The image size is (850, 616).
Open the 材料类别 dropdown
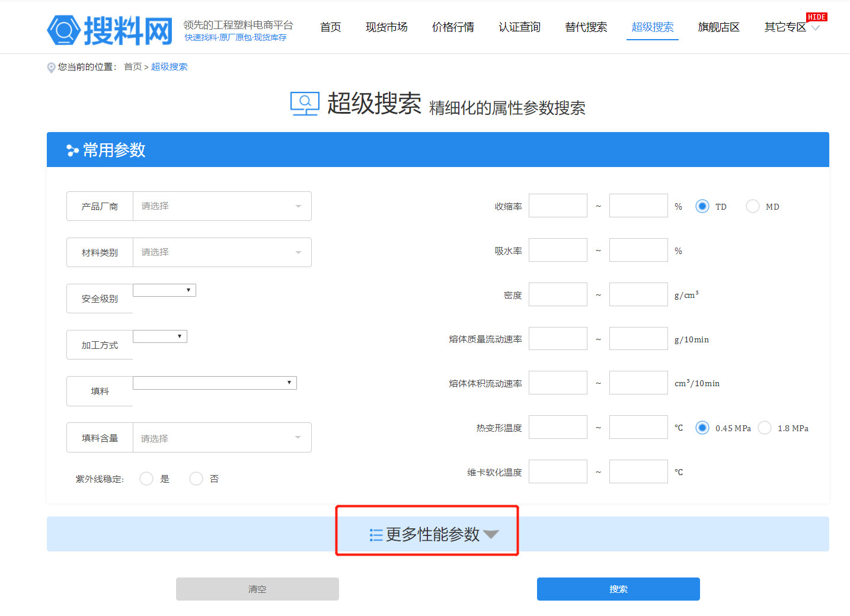coord(222,252)
